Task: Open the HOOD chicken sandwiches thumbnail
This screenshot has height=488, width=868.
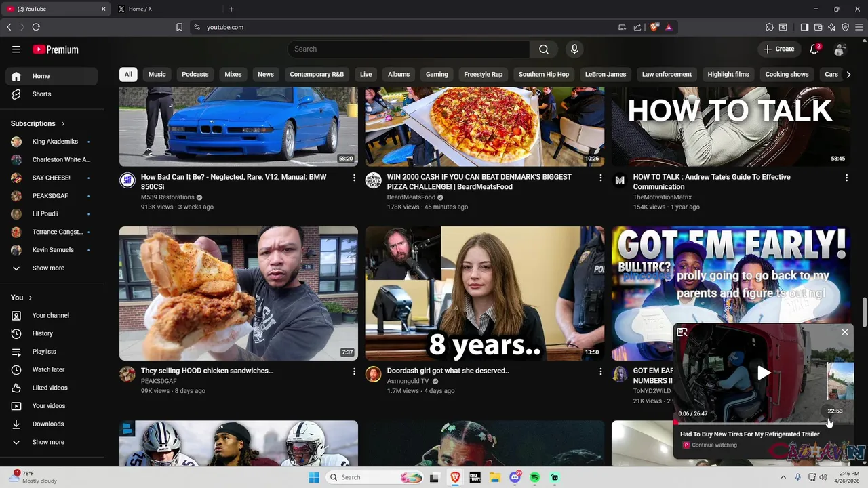Action: coord(239,293)
